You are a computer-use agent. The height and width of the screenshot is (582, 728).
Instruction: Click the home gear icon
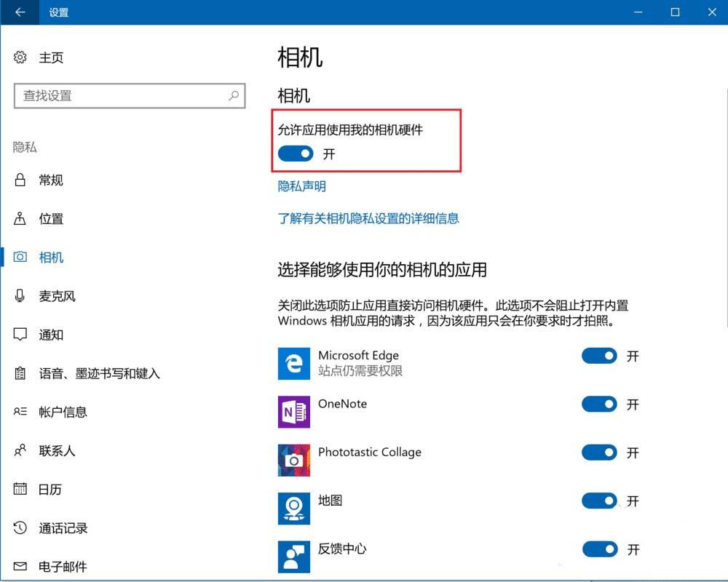20,57
